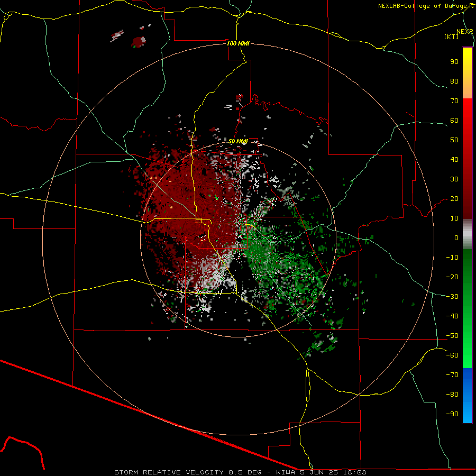
Task: Click the -50 value on the velocity scale
Action: [x=452, y=336]
